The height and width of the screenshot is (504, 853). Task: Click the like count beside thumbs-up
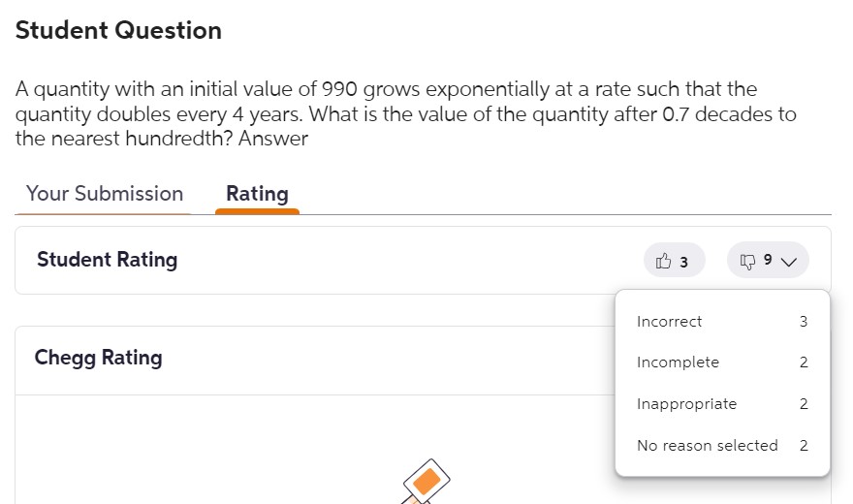coord(684,262)
